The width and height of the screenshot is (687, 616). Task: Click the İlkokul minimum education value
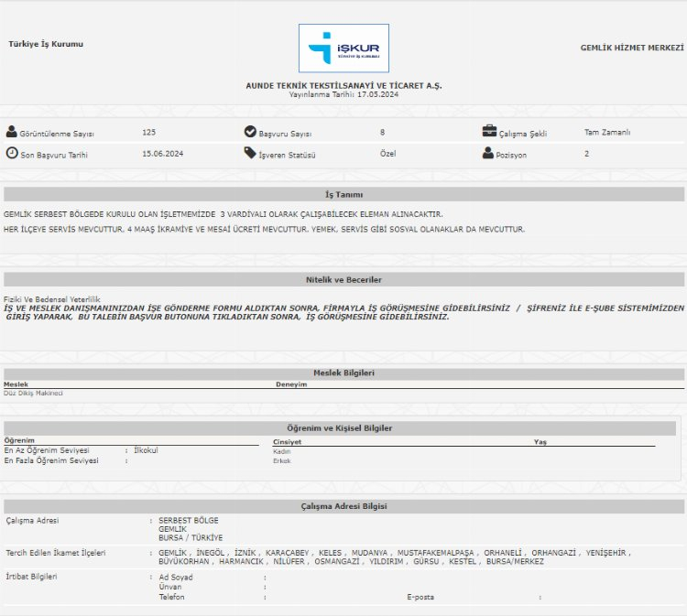click(146, 450)
